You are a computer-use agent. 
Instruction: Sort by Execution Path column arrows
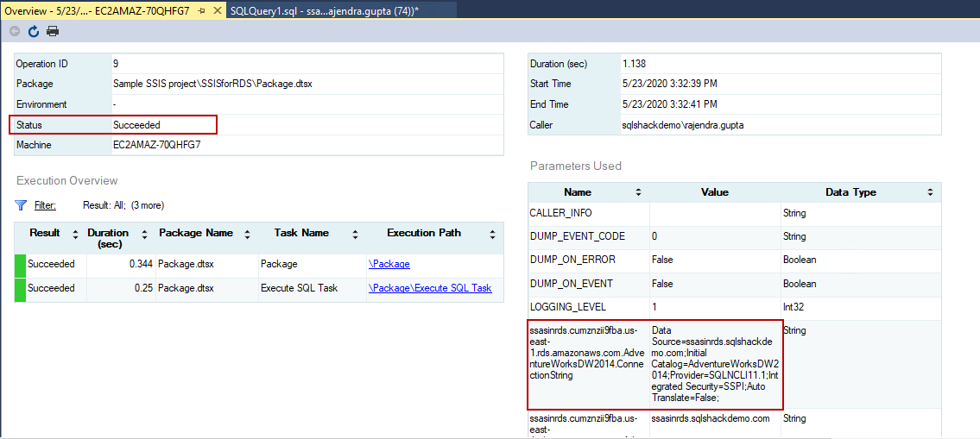pyautogui.click(x=492, y=235)
